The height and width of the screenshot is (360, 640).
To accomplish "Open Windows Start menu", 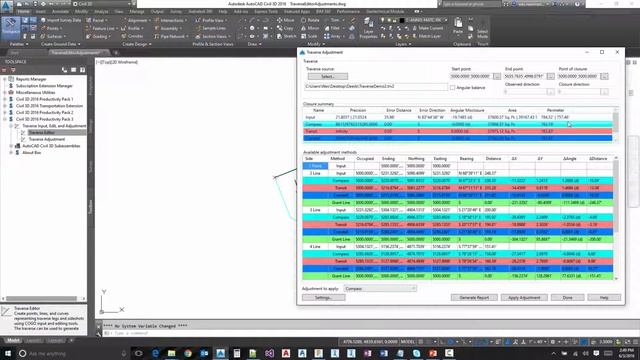I will click(8, 353).
